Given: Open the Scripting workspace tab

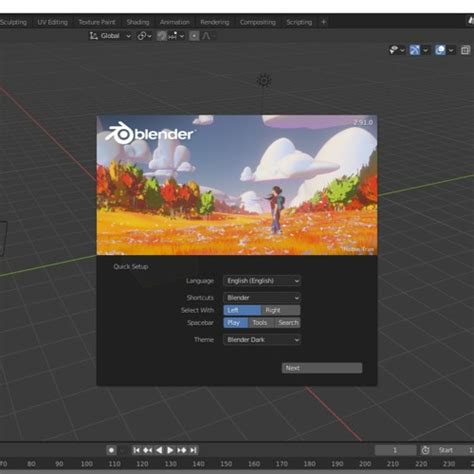Looking at the screenshot, I should click(299, 22).
